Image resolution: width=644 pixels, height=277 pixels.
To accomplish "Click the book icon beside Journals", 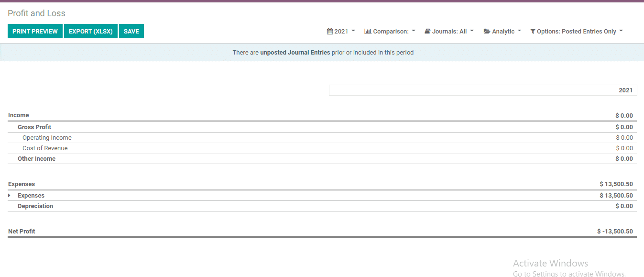I will click(x=427, y=31).
